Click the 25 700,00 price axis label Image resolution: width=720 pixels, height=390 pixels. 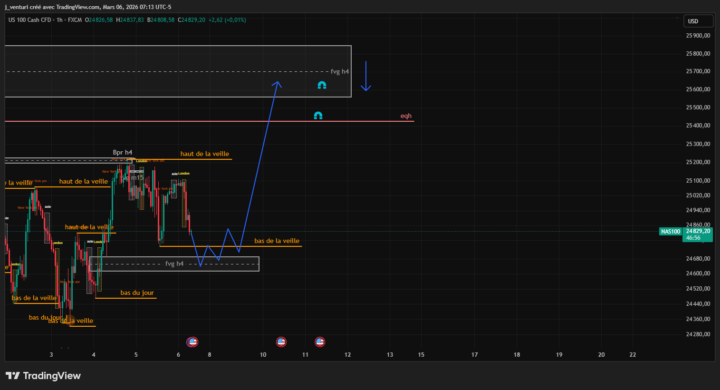point(698,71)
